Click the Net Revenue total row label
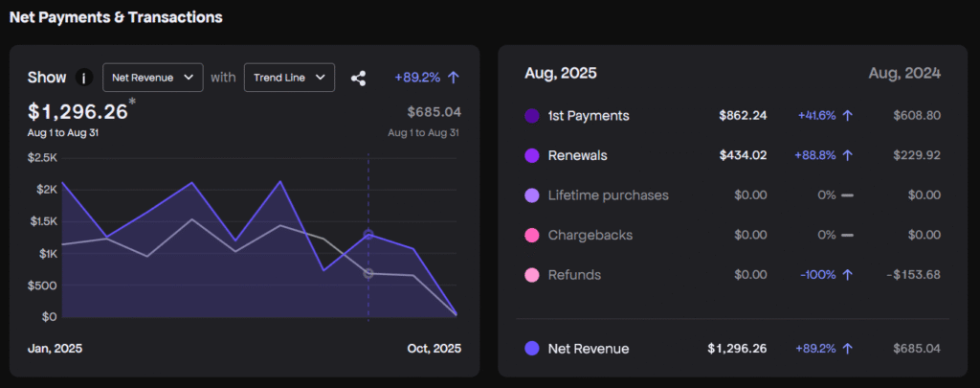Viewport: 980px width, 388px height. (x=588, y=349)
